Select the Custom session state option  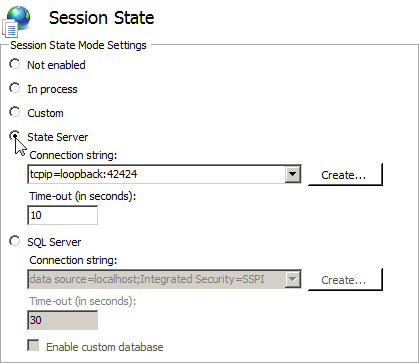[15, 112]
